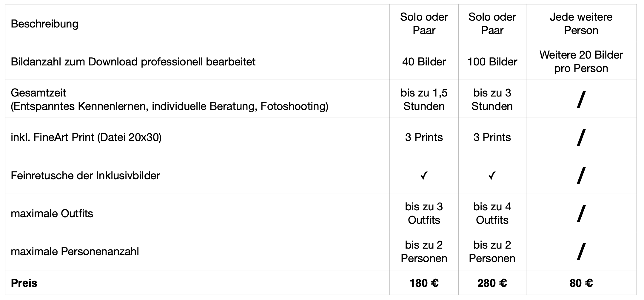Select the bis zu 4 Outfits cell
This screenshot has height=300, width=644.
point(492,213)
